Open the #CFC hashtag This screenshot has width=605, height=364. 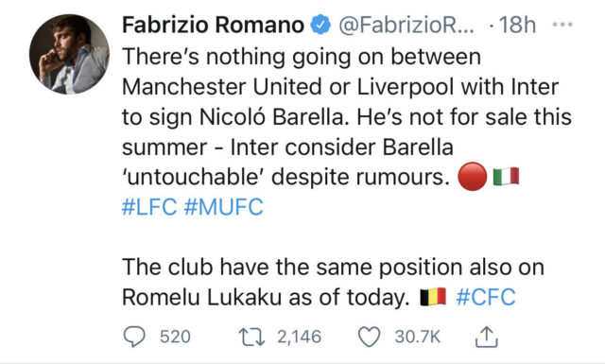tap(486, 297)
